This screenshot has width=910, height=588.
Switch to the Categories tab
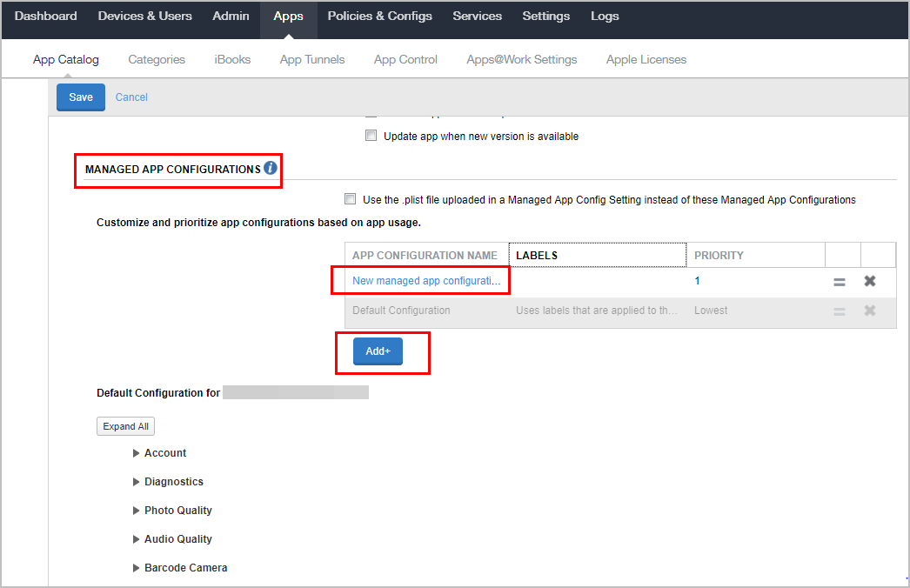click(x=157, y=59)
